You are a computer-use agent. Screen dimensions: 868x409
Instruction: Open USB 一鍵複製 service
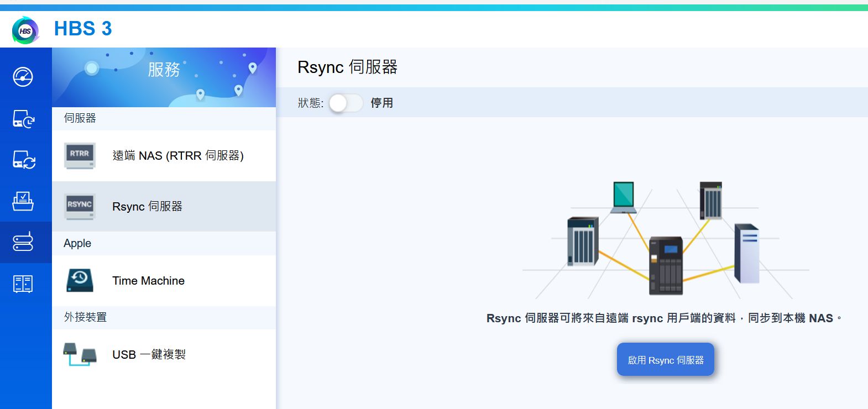pos(164,354)
